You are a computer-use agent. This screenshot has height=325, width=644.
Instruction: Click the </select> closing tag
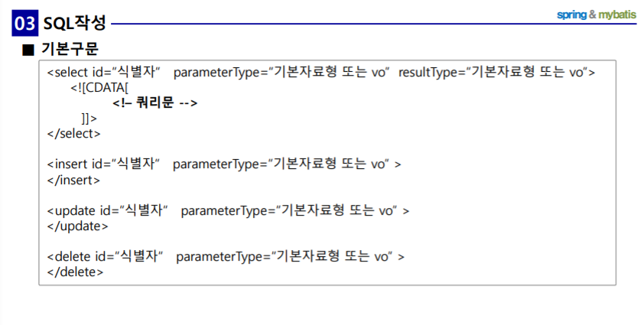click(x=73, y=134)
